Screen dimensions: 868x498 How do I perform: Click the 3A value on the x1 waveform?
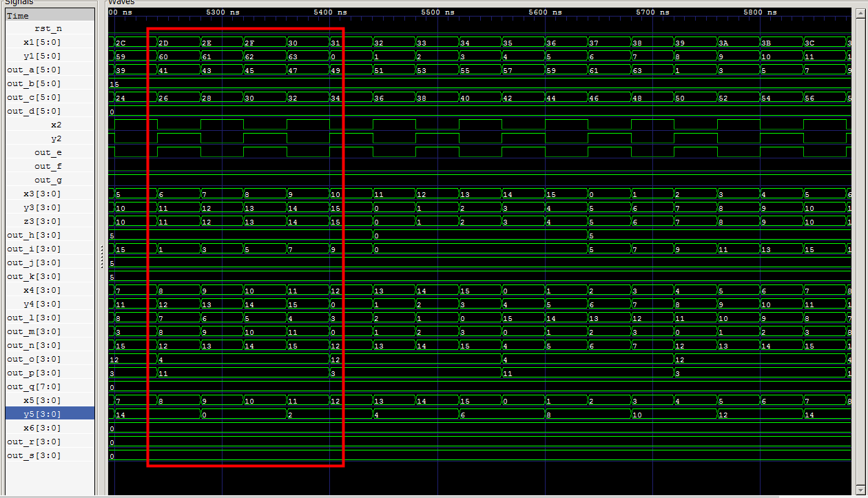click(x=723, y=43)
